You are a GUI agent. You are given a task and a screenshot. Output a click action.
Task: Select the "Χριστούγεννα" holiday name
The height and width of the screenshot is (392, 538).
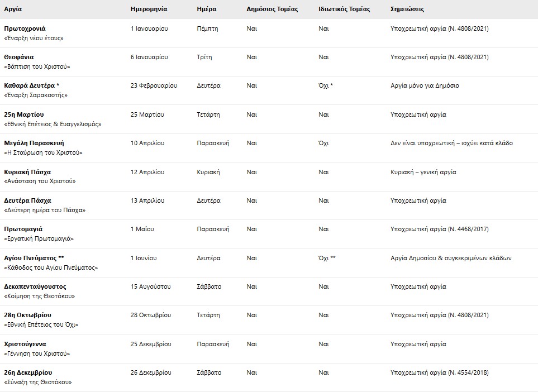click(25, 344)
